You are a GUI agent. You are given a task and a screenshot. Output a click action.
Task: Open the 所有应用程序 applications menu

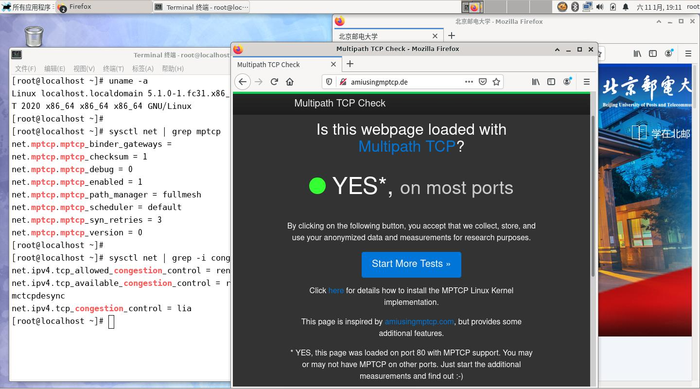click(x=28, y=7)
